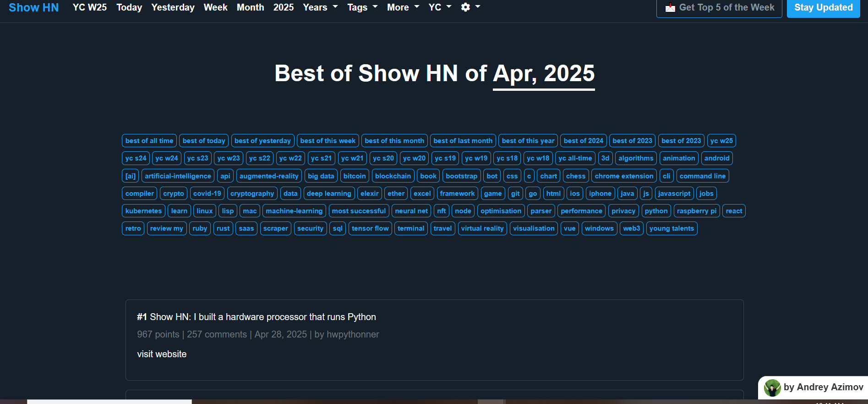Filter by the neural net tag

click(411, 211)
